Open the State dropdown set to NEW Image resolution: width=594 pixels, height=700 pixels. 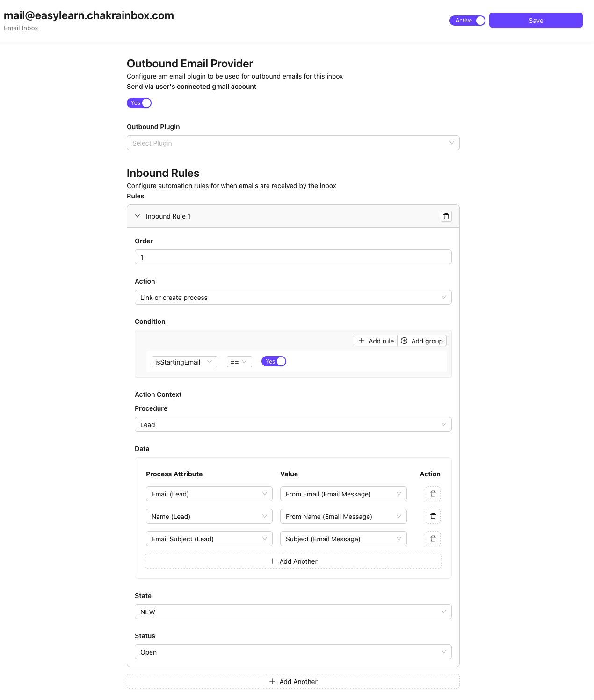click(x=293, y=612)
